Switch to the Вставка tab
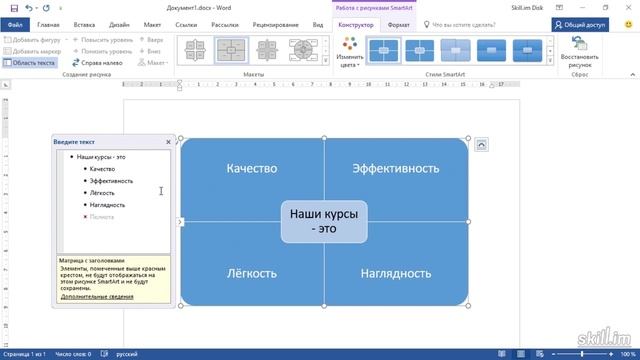The image size is (640, 360). coord(84,25)
